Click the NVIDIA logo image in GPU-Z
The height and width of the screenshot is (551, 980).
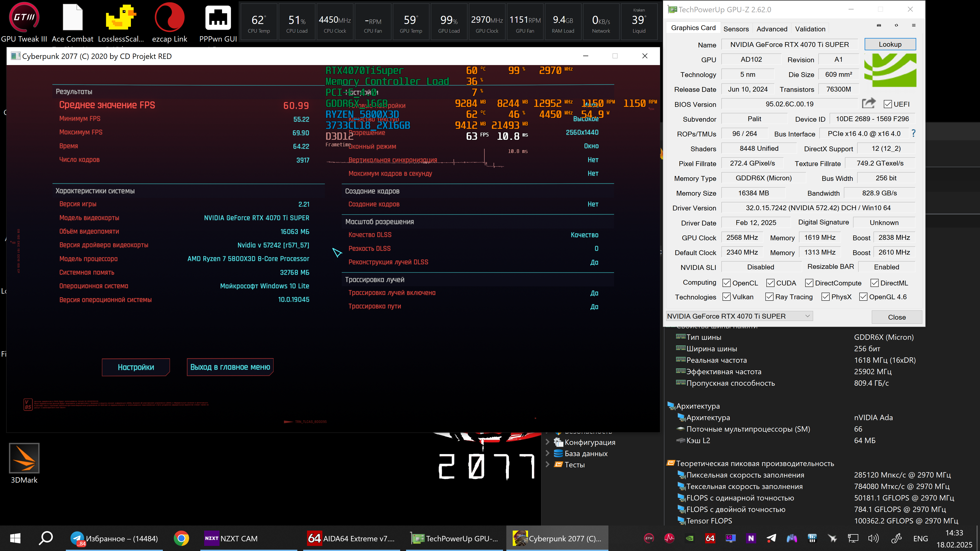[x=890, y=70]
